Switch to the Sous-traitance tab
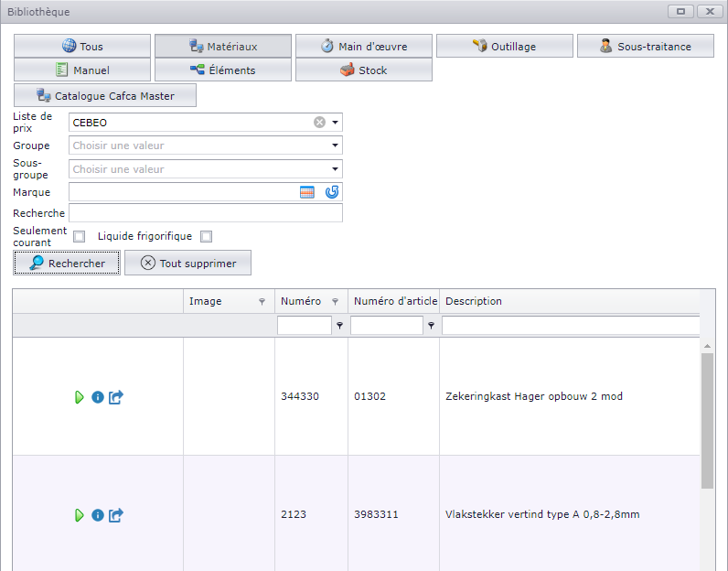The image size is (728, 571). click(x=646, y=46)
